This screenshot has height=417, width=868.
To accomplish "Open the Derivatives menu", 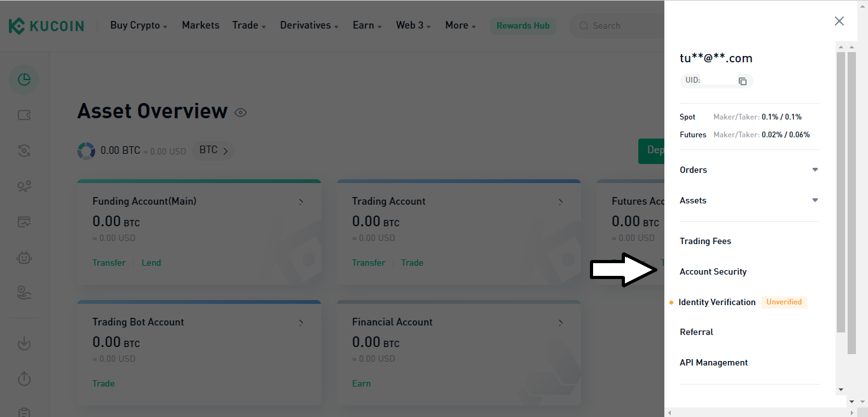I will [x=305, y=25].
